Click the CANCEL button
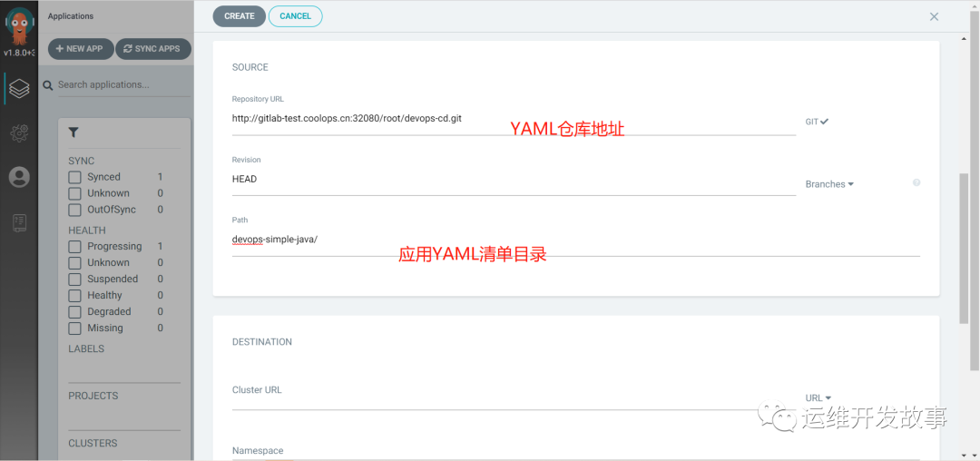 (296, 16)
